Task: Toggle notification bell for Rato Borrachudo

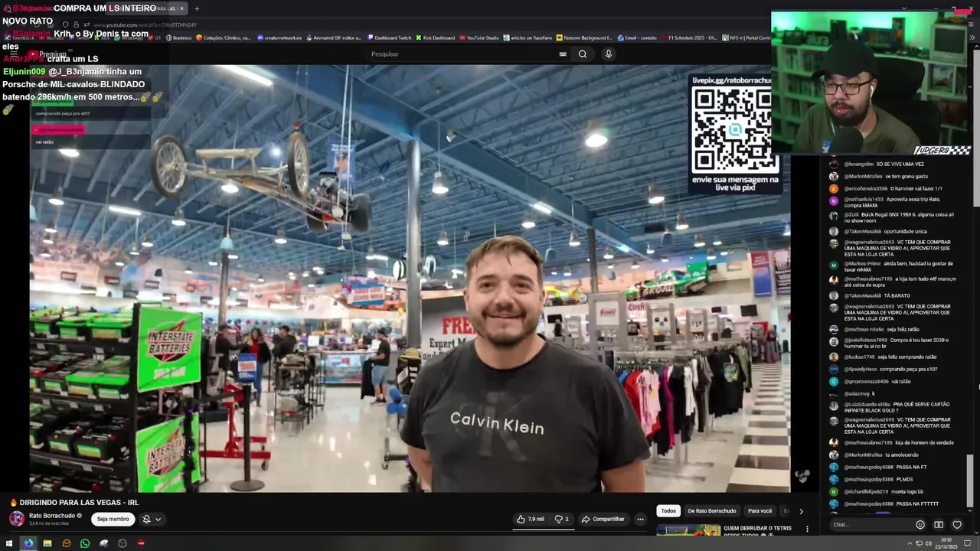Action: click(146, 519)
